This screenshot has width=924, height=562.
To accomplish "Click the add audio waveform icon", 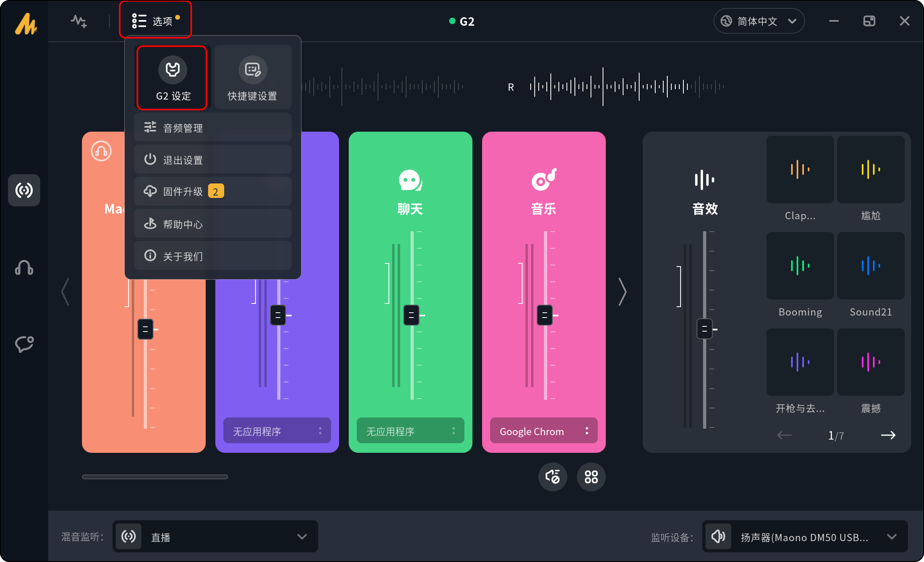I will pos(79,21).
